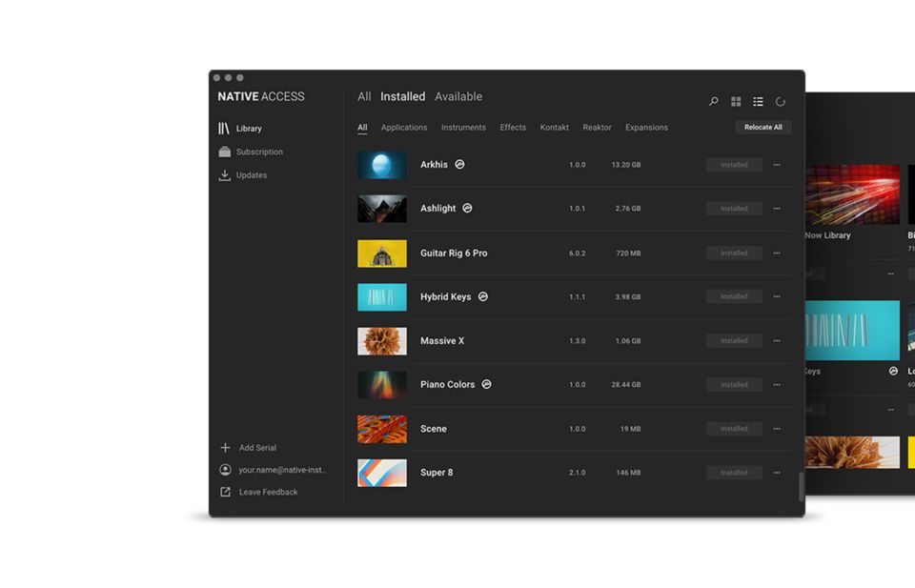Screen dimensions: 915x588
Task: Select the Kontakt filter tab
Action: [x=554, y=128]
